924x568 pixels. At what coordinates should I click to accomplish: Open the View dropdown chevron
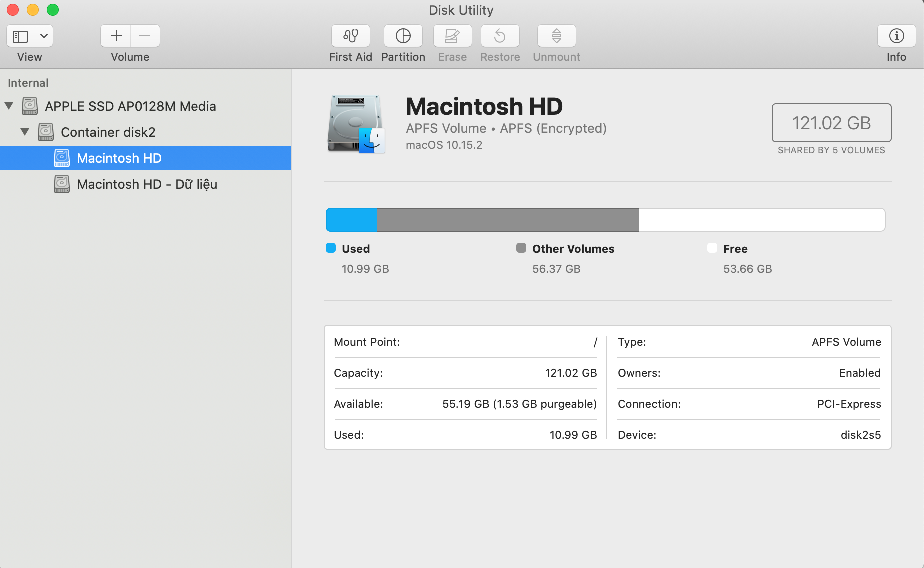pyautogui.click(x=44, y=36)
